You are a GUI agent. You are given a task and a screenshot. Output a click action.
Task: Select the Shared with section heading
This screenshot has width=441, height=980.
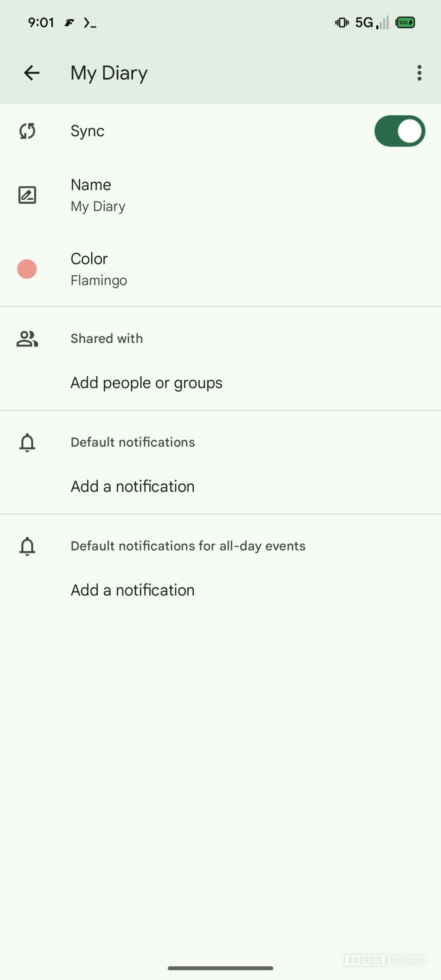(x=106, y=339)
